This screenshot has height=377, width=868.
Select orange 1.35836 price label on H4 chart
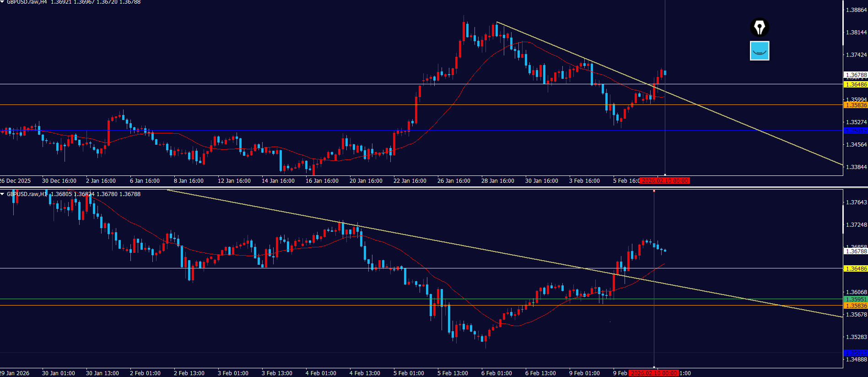coord(855,105)
